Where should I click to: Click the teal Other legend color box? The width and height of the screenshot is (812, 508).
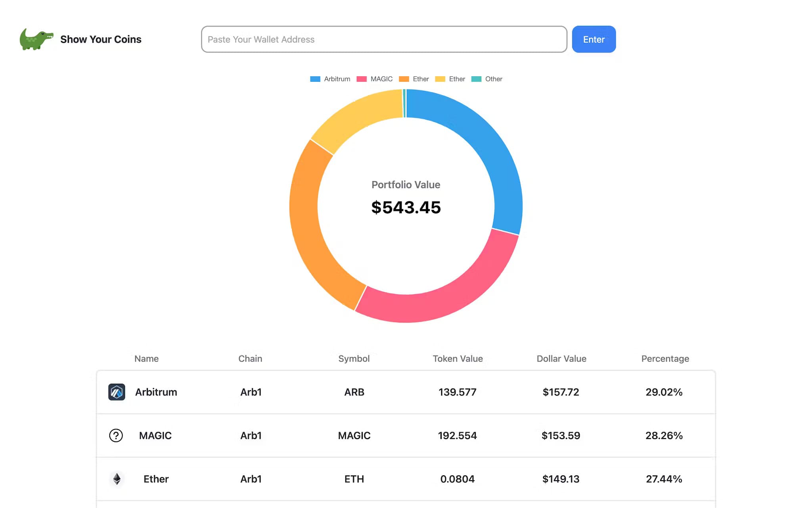476,79
